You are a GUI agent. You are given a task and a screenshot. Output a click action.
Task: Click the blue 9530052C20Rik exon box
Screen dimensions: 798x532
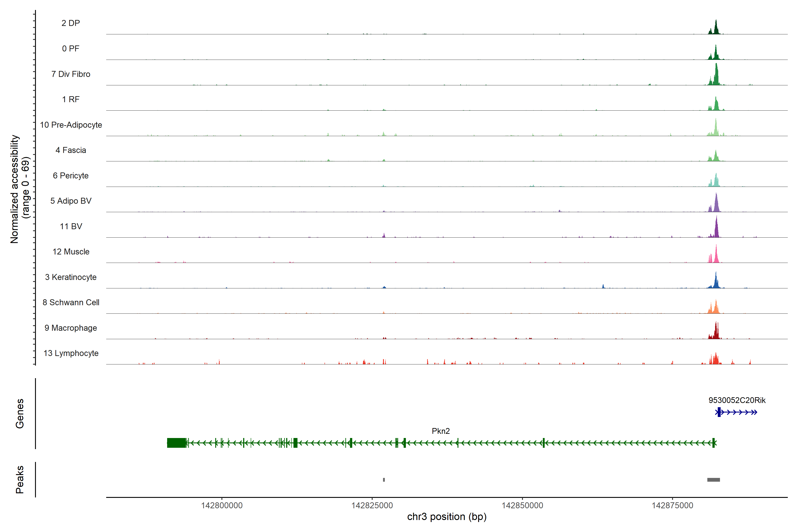[x=719, y=412]
